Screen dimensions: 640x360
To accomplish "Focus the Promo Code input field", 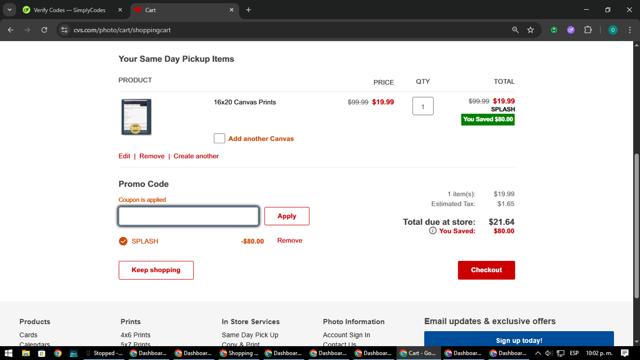I will point(189,216).
